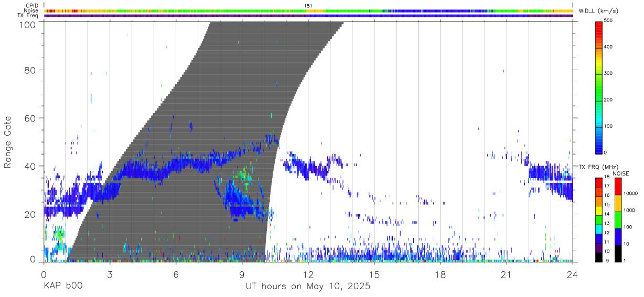Click x-axis tick label 3
644x297 pixels.
[x=110, y=274]
